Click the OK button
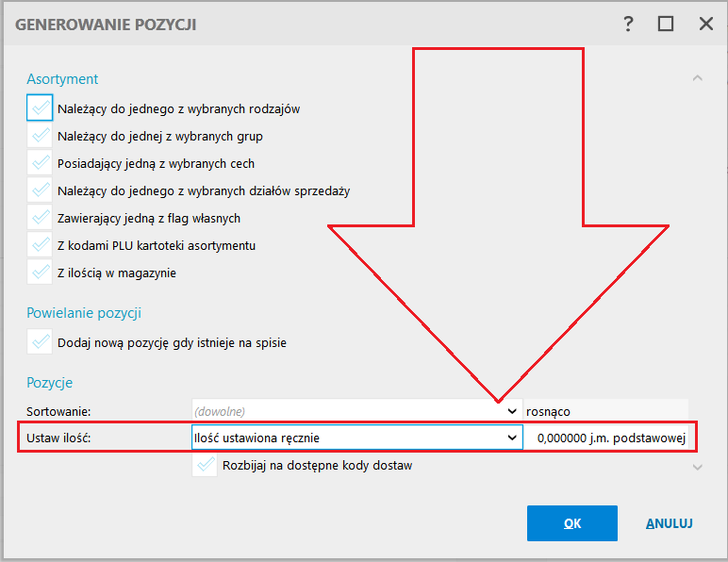 [571, 523]
